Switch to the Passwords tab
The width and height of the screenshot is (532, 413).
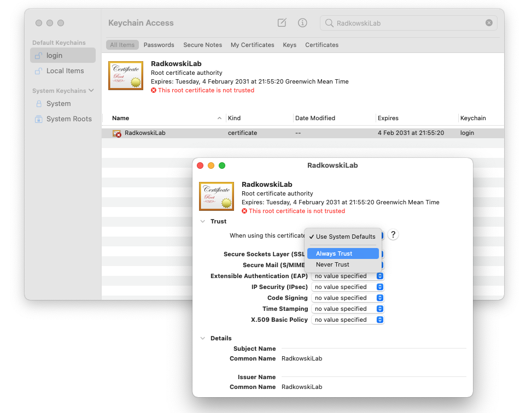pos(159,45)
